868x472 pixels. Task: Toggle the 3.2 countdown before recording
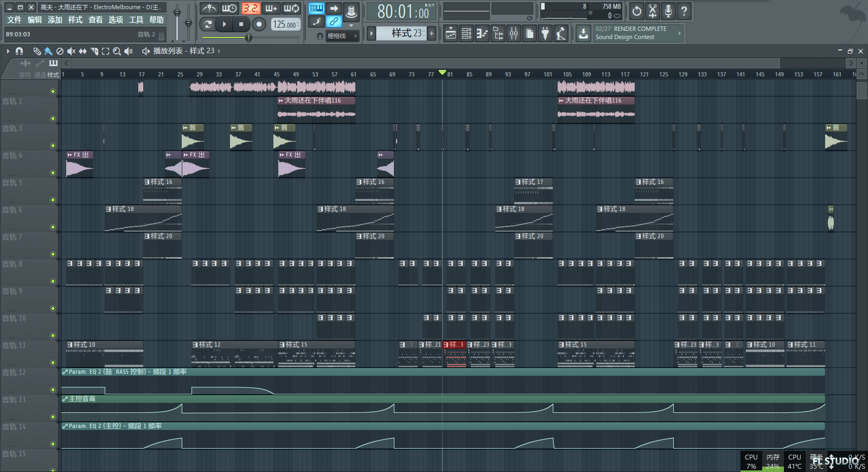click(x=250, y=9)
